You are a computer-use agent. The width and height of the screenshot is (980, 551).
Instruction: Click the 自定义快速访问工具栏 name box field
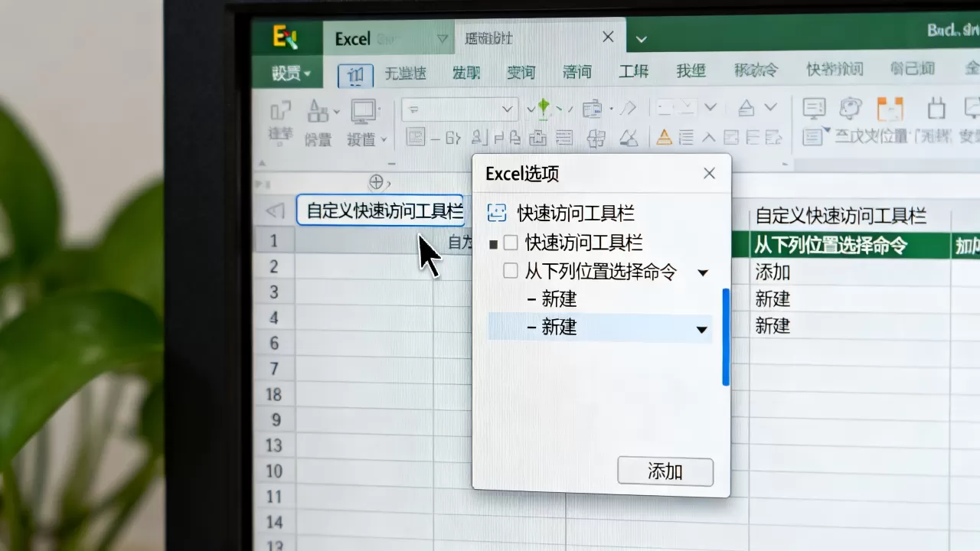tap(380, 210)
